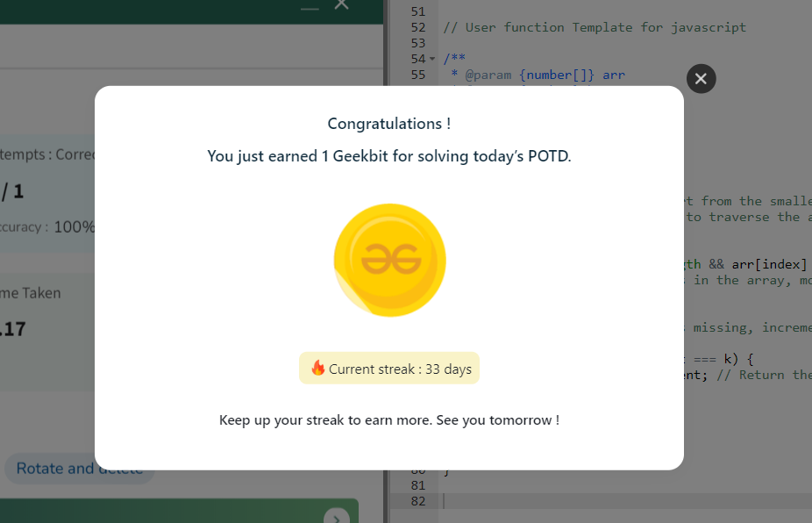Click the Current streak 33 days badge
The height and width of the screenshot is (523, 812).
pyautogui.click(x=389, y=369)
